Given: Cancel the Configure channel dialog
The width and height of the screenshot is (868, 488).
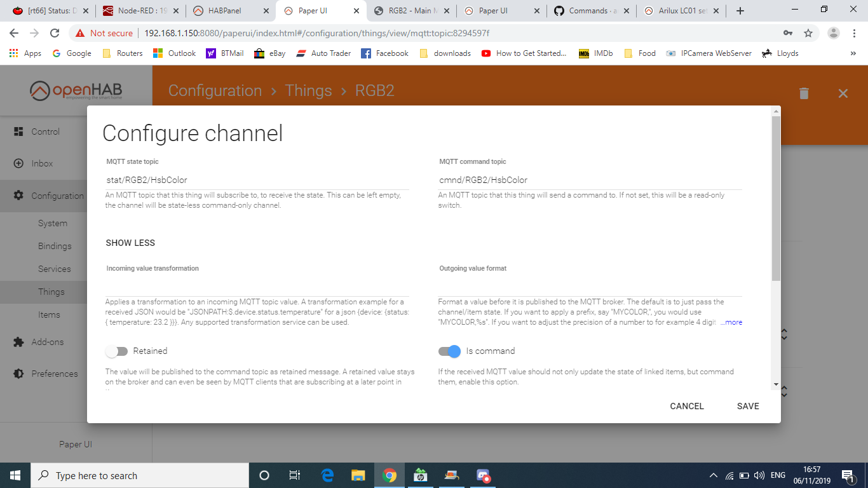Looking at the screenshot, I should pyautogui.click(x=687, y=406).
